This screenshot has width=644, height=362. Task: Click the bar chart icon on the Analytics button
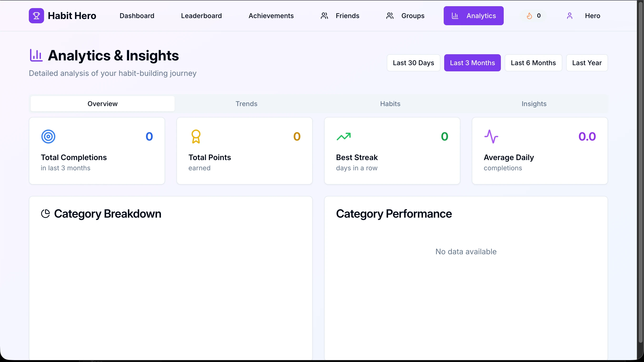point(455,16)
